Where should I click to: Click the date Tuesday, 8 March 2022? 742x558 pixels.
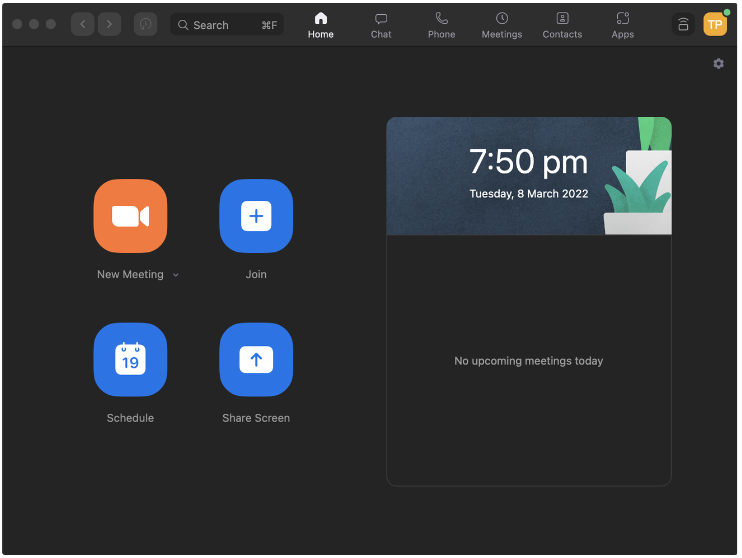click(x=529, y=194)
